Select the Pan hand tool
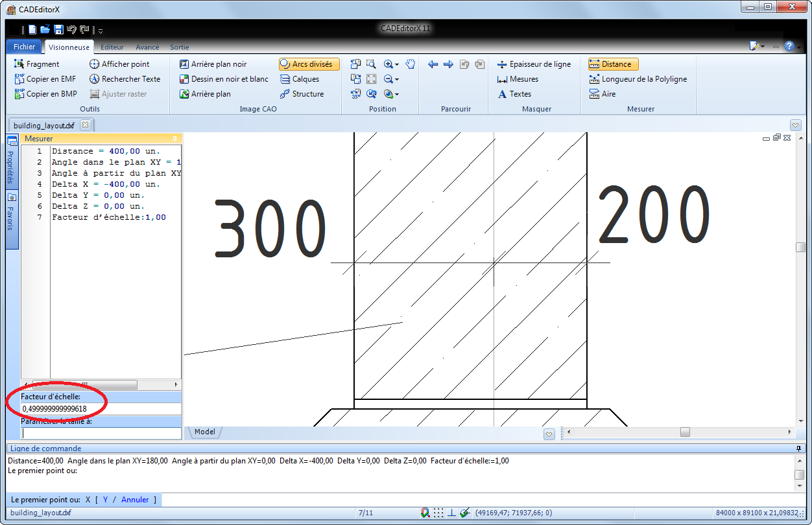The image size is (812, 525). pos(410,64)
